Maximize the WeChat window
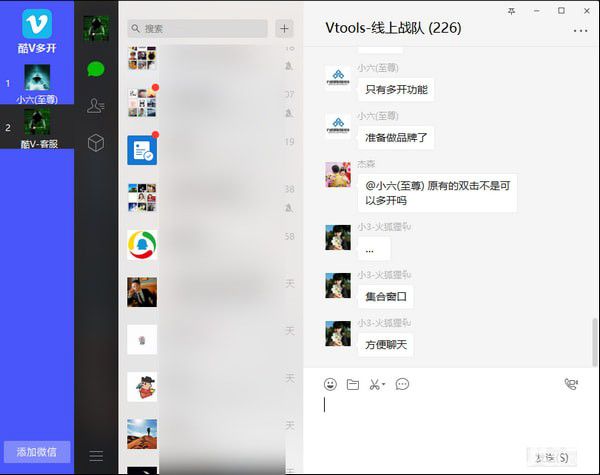Viewport: 600px width, 475px height. click(561, 11)
